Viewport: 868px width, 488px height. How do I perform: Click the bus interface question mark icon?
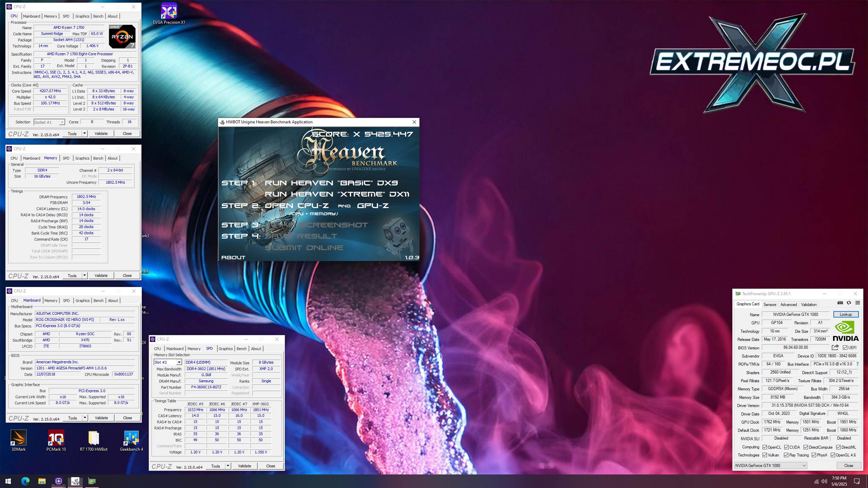[x=857, y=364]
